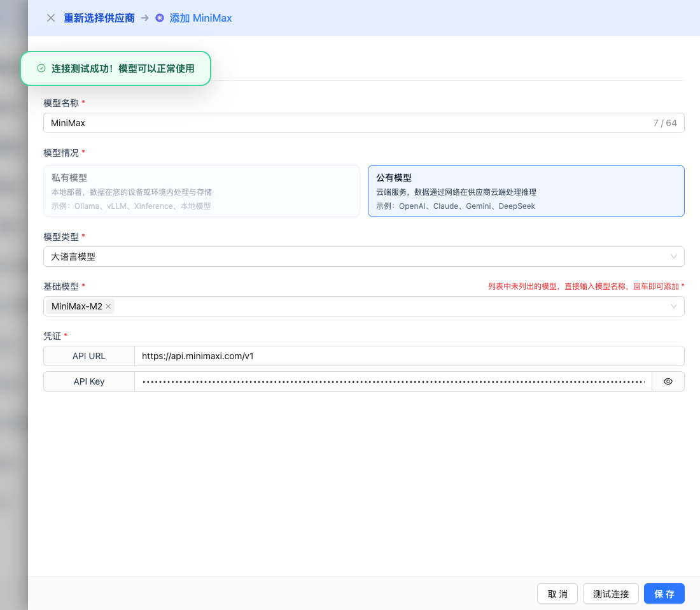Reveal the API Key with the eye icon
700x610 pixels.
tap(668, 381)
